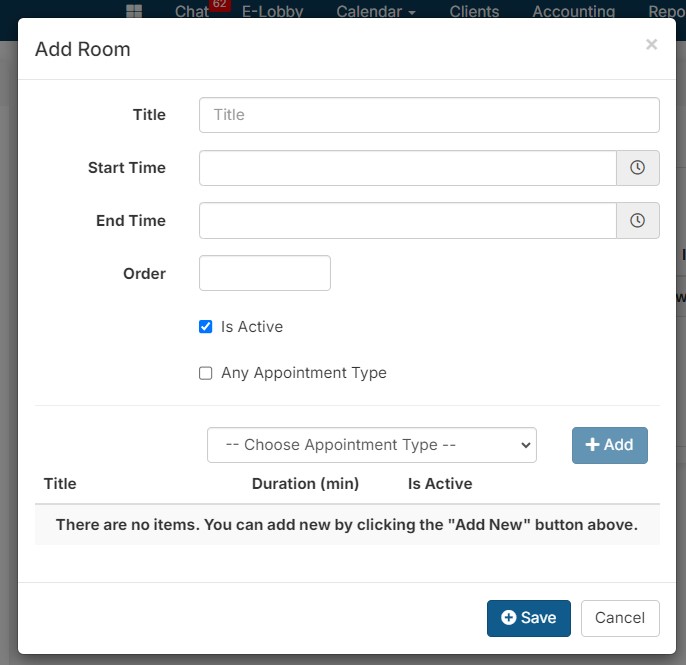The width and height of the screenshot is (686, 665).
Task: Click the Cancel button
Action: point(620,618)
